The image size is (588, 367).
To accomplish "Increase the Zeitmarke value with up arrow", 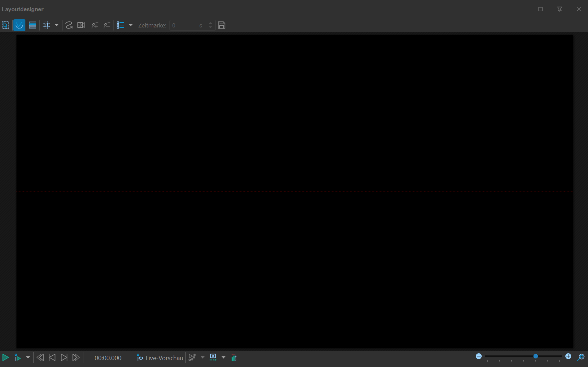I will click(x=210, y=23).
